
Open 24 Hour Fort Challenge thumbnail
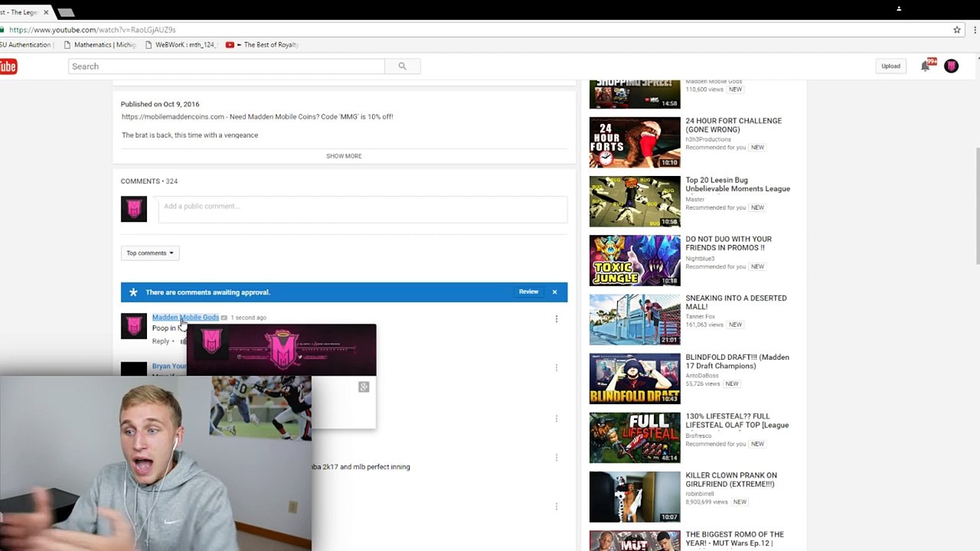(635, 142)
